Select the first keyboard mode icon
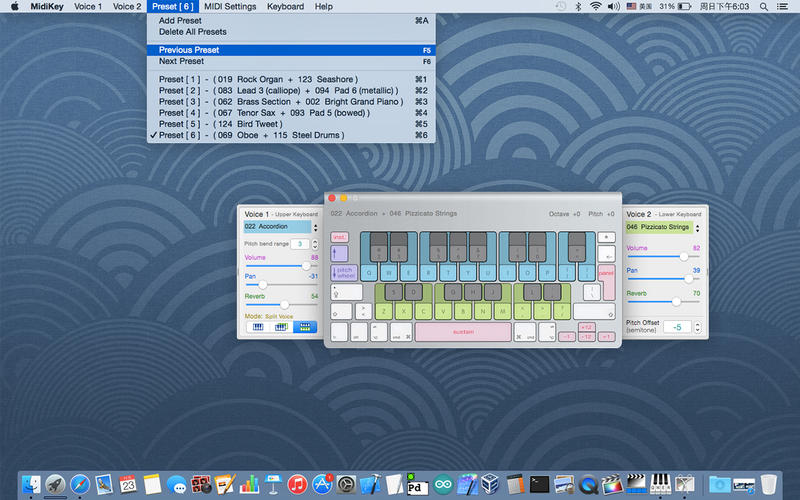 257,327
